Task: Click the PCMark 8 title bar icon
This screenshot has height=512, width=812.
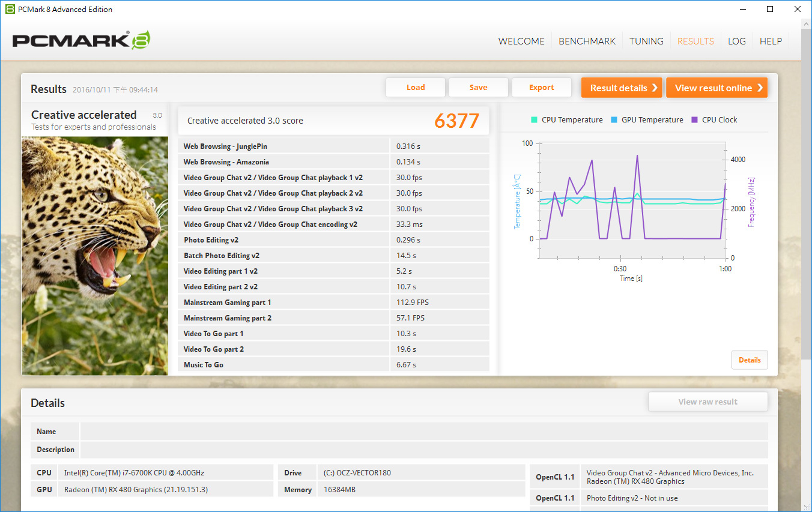Action: tap(10, 9)
